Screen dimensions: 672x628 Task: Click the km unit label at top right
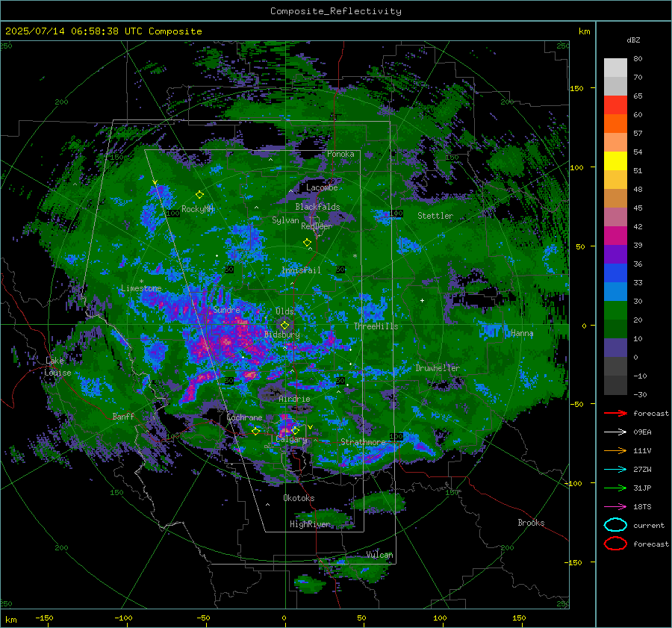584,31
